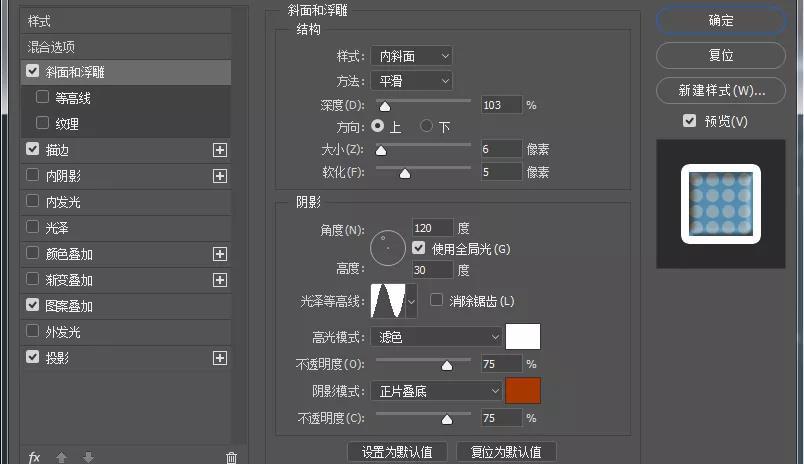The height and width of the screenshot is (464, 804).
Task: Uncheck the 图案叠加 checkbox
Action: pos(32,305)
